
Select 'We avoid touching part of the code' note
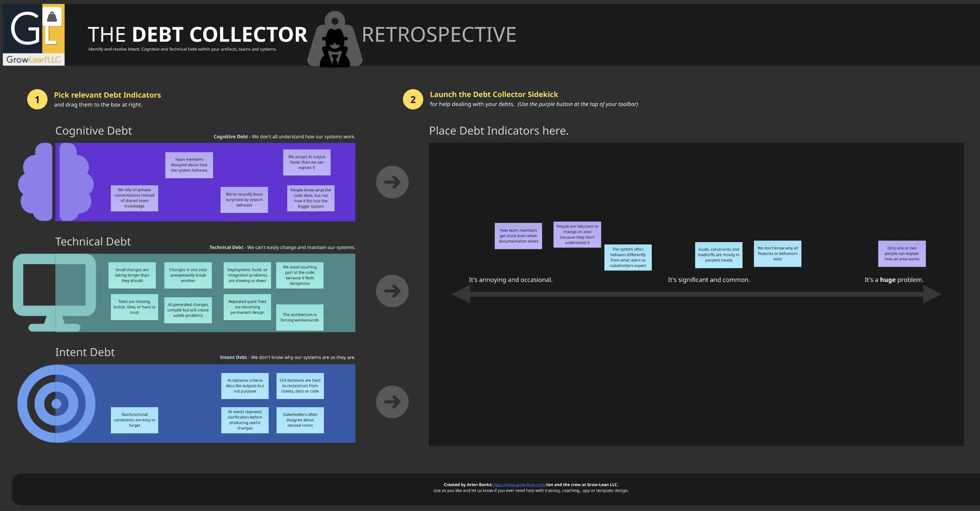coord(300,275)
